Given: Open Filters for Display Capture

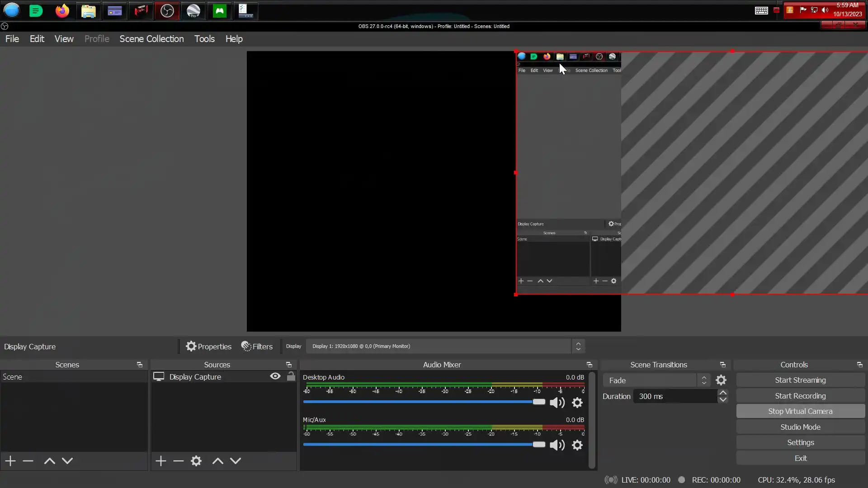Looking at the screenshot, I should pos(257,347).
